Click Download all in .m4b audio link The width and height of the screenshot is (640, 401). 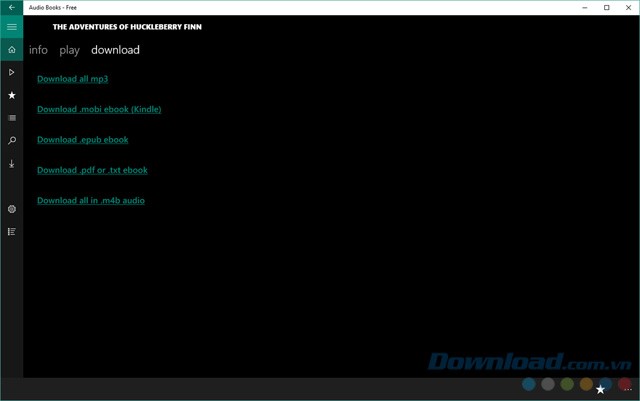(x=91, y=201)
